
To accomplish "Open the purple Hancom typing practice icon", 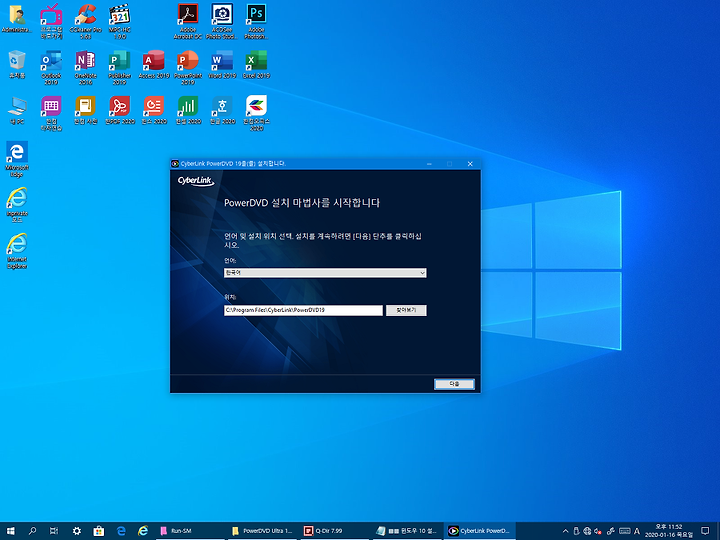I will pos(51,113).
